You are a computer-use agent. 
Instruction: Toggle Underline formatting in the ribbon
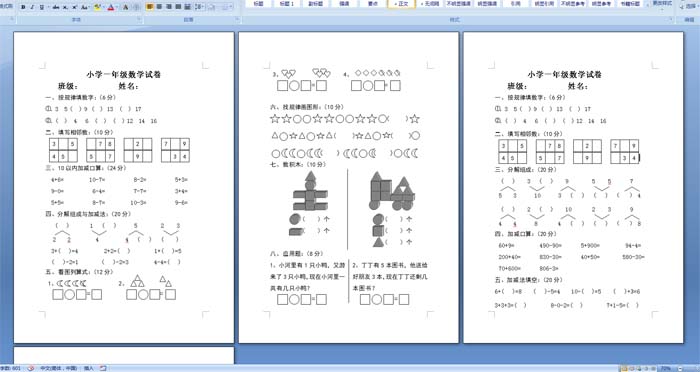click(x=42, y=7)
